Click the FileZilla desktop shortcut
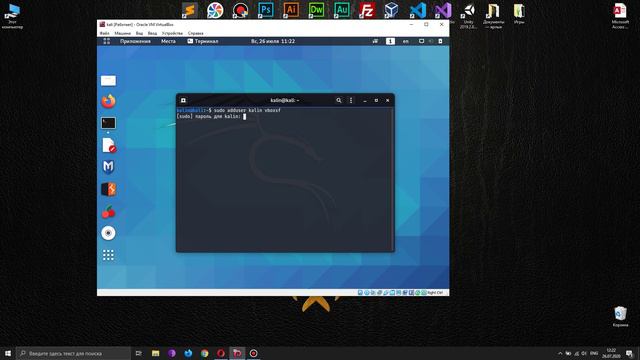 pos(367,10)
